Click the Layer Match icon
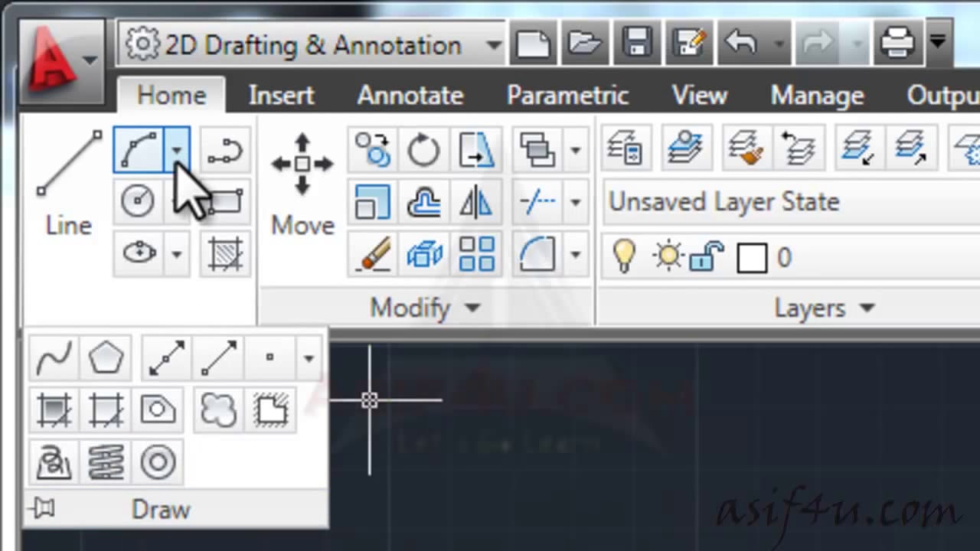The width and height of the screenshot is (980, 551). (x=745, y=147)
